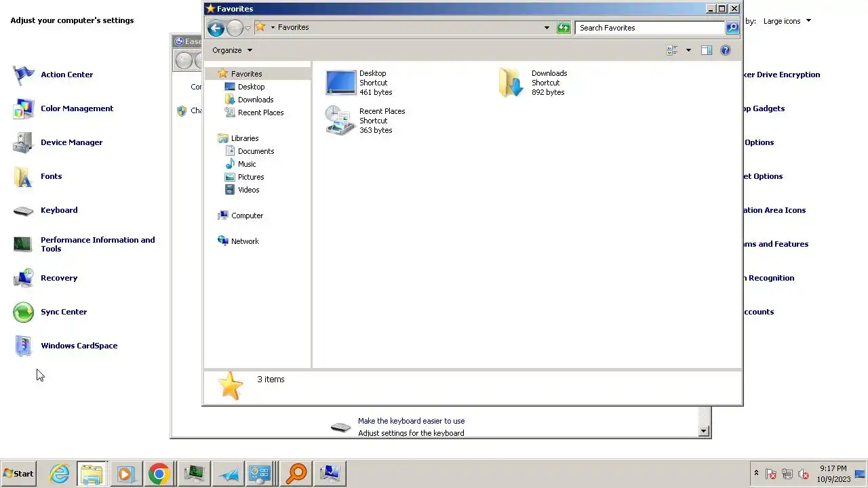Launch Google Chrome from the taskbar
This screenshot has height=488, width=868.
click(159, 474)
